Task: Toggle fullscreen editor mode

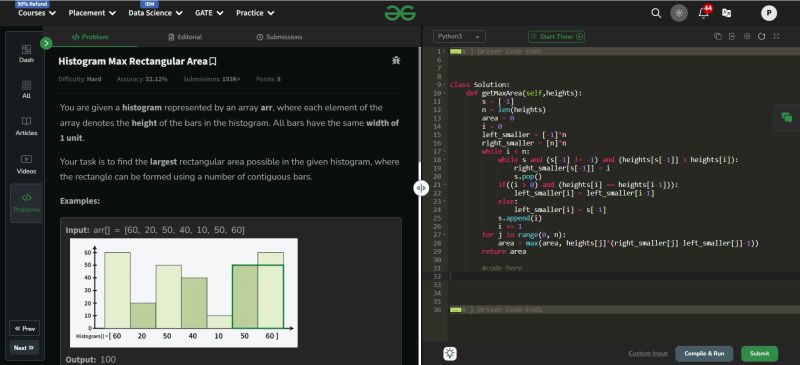Action: pyautogui.click(x=776, y=37)
